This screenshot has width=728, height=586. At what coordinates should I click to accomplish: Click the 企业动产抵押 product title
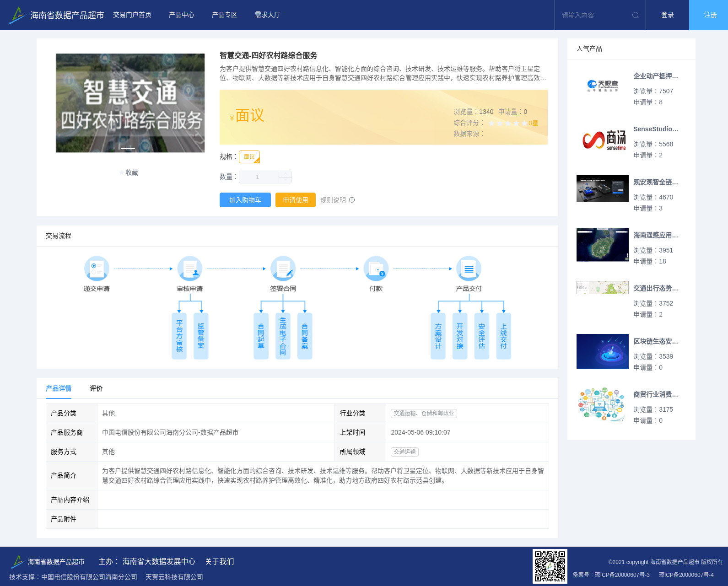point(656,76)
